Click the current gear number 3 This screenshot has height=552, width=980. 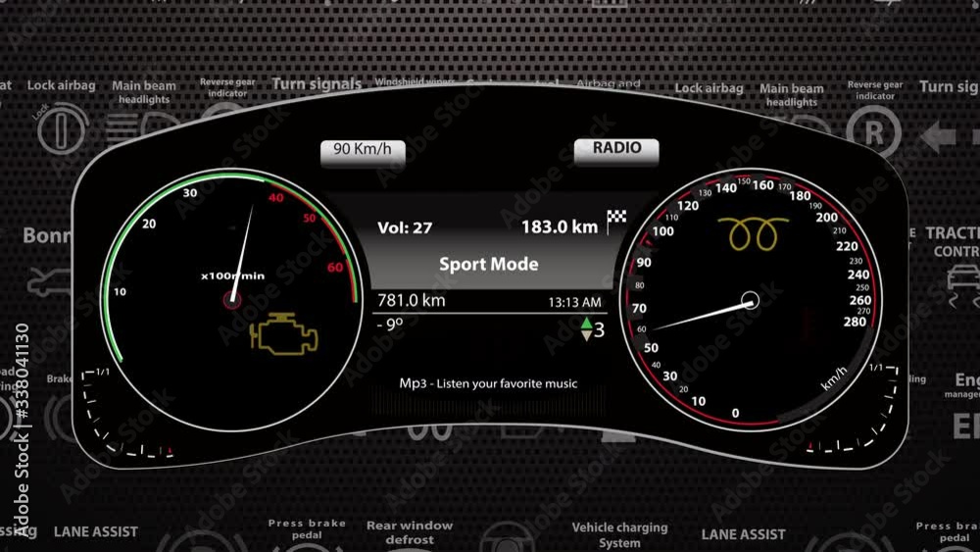(x=600, y=329)
